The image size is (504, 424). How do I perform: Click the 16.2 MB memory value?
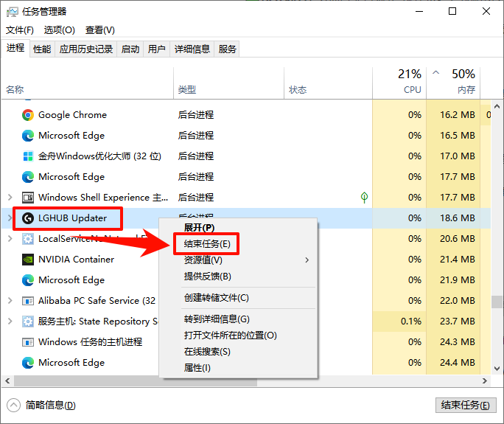458,115
